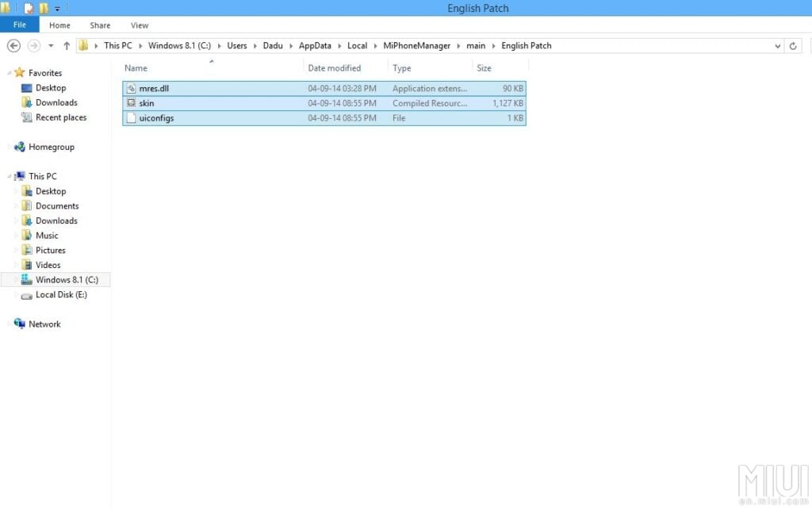812x510 pixels.
Task: Expand the chevron after This PC in address bar
Action: click(140, 45)
